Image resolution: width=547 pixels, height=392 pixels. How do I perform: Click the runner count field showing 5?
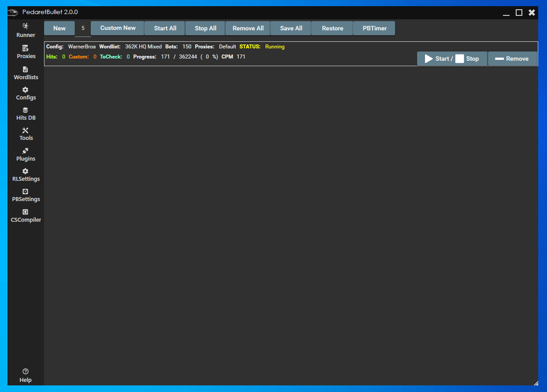(x=83, y=28)
